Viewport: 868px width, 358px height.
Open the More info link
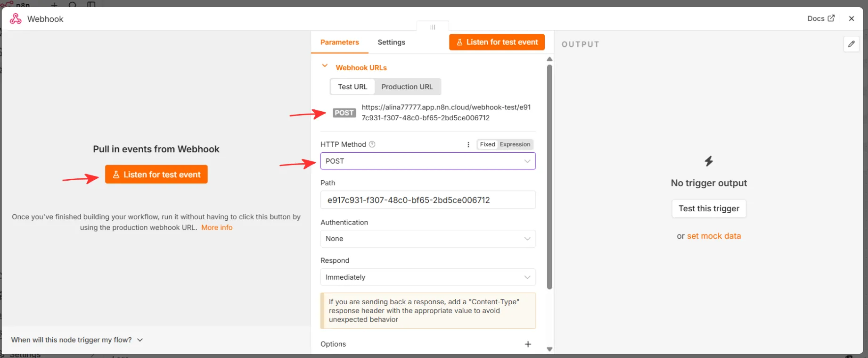[217, 227]
